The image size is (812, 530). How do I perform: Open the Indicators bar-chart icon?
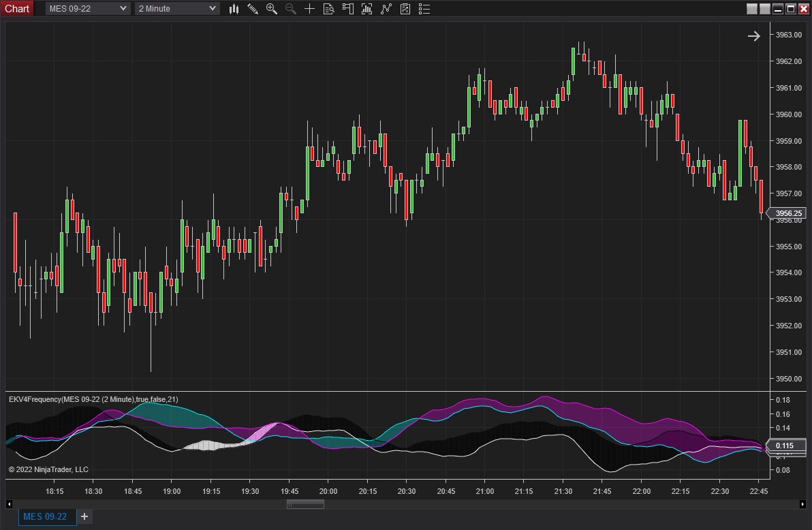click(x=366, y=9)
